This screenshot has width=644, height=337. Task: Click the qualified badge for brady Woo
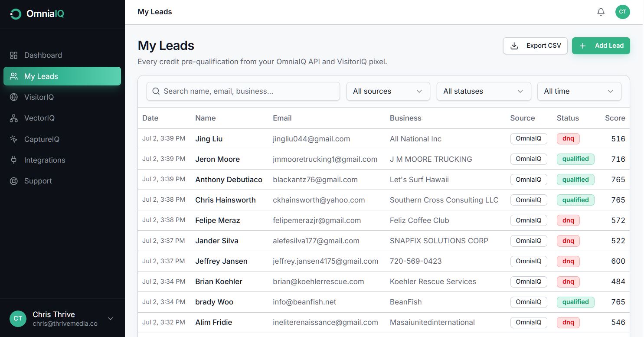[575, 302]
